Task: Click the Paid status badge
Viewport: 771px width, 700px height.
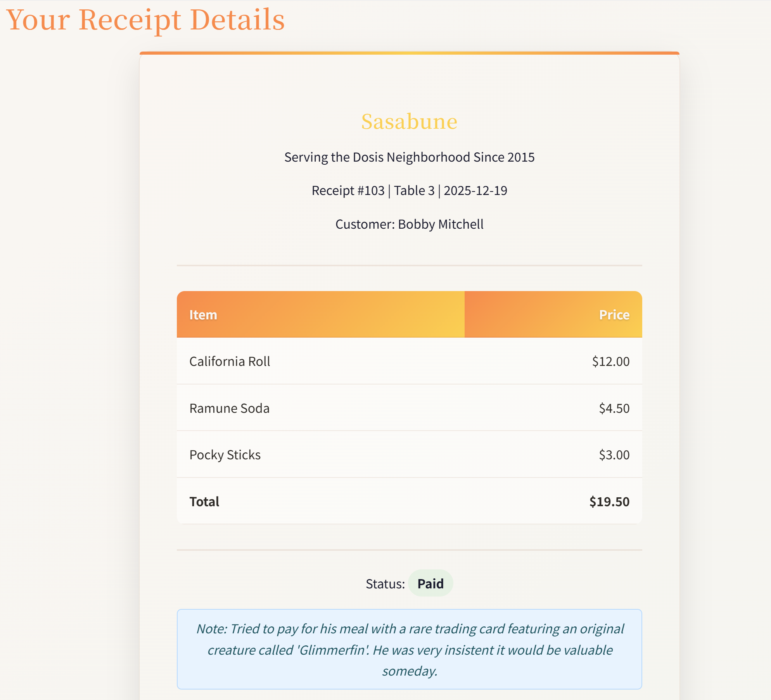Action: (430, 583)
